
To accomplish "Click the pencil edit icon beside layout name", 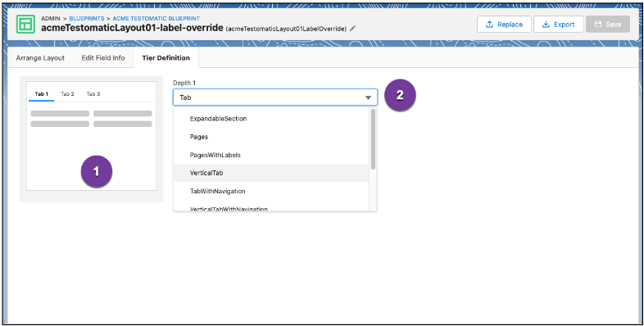I will click(x=353, y=29).
